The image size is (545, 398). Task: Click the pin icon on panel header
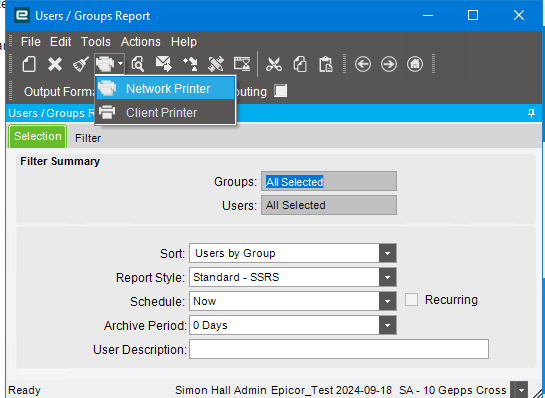(x=531, y=113)
